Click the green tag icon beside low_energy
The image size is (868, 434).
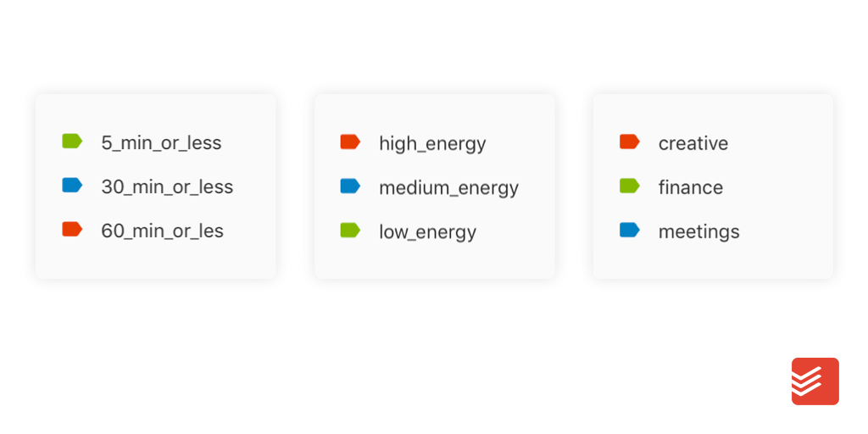350,231
